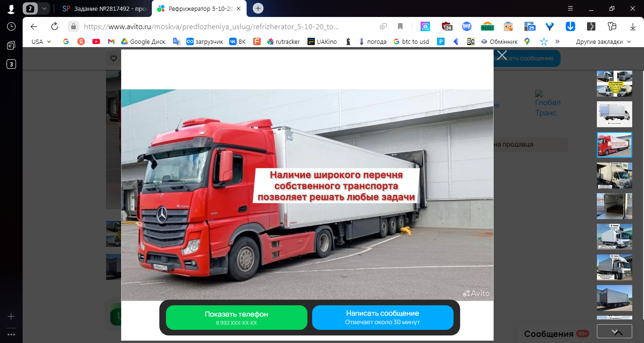Open the blue download-arrow extension
This screenshot has height=343, width=644.
[x=570, y=26]
